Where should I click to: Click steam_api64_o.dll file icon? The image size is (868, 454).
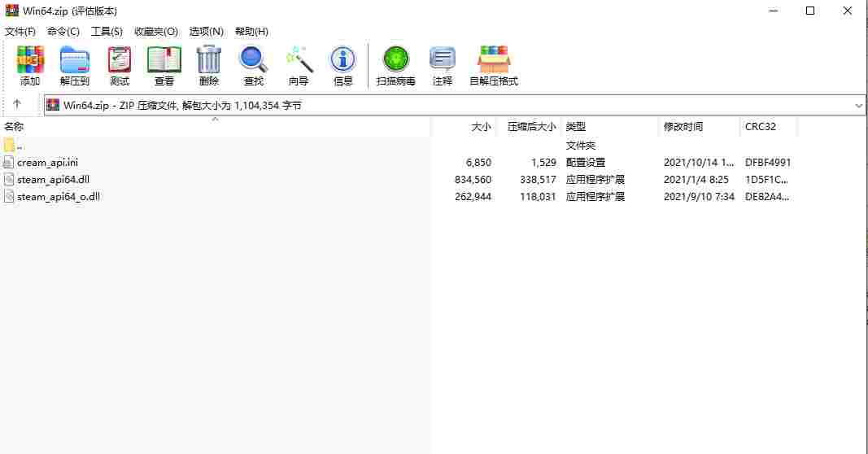[8, 196]
